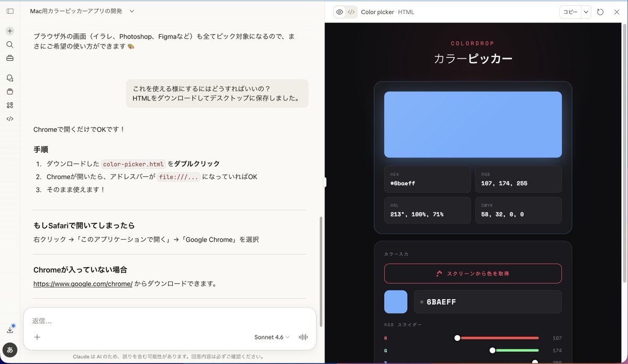This screenshot has height=364, width=628.
Task: Click the G value 174
Action: click(x=556, y=350)
